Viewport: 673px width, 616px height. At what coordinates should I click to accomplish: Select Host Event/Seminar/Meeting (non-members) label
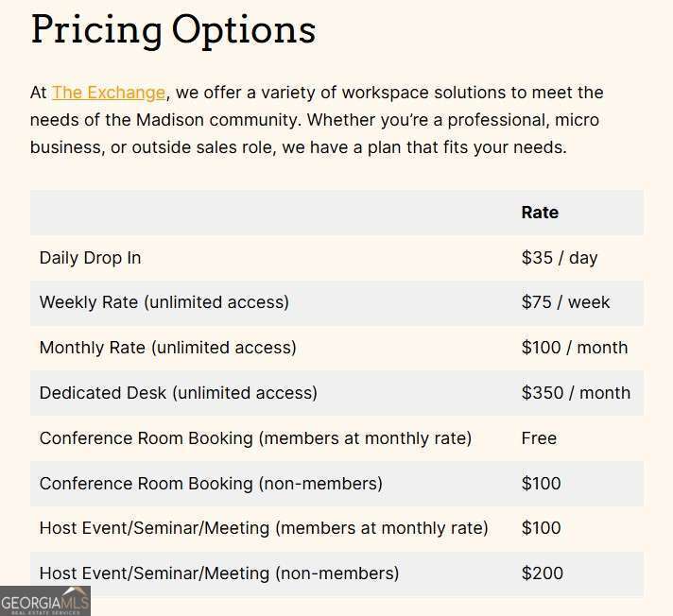(219, 573)
